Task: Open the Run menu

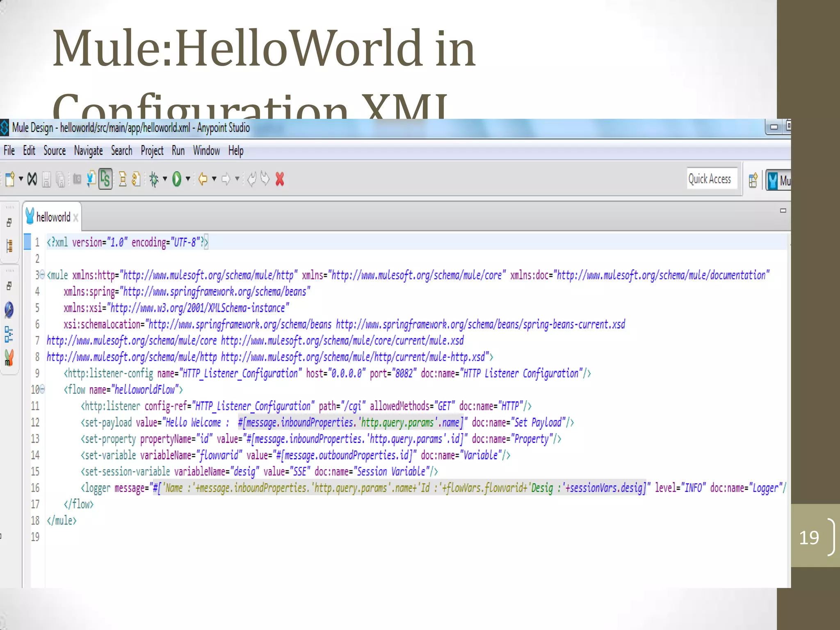Action: pos(178,151)
